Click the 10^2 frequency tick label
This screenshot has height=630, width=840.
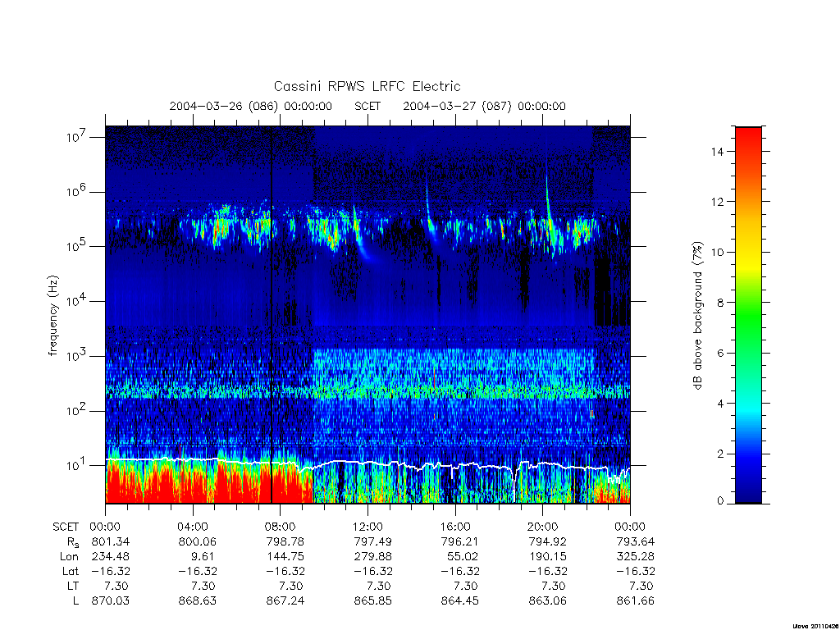click(76, 411)
